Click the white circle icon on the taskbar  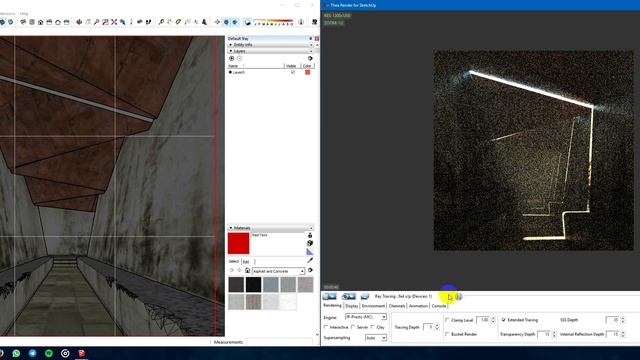65,353
